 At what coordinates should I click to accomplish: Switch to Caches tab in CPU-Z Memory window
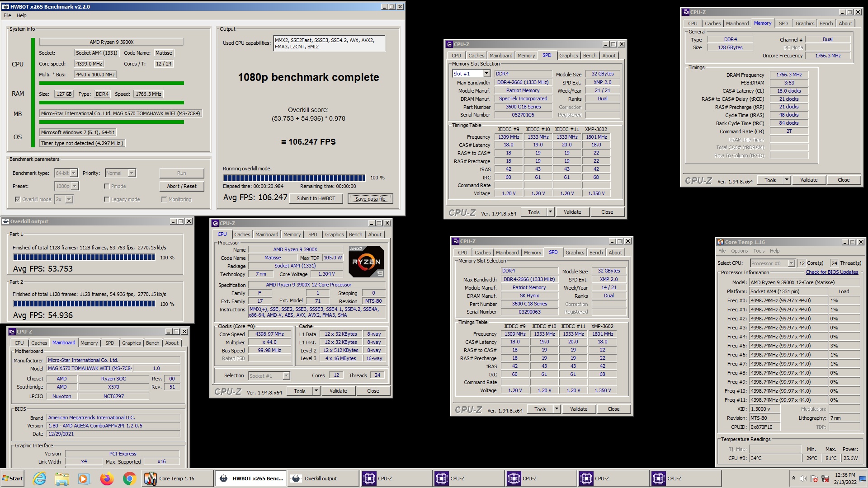pos(712,23)
